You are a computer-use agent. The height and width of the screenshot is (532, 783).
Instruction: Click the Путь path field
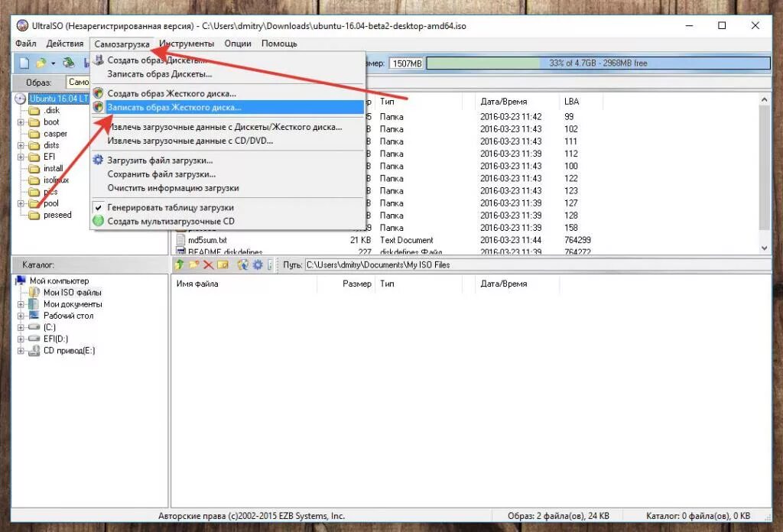537,265
